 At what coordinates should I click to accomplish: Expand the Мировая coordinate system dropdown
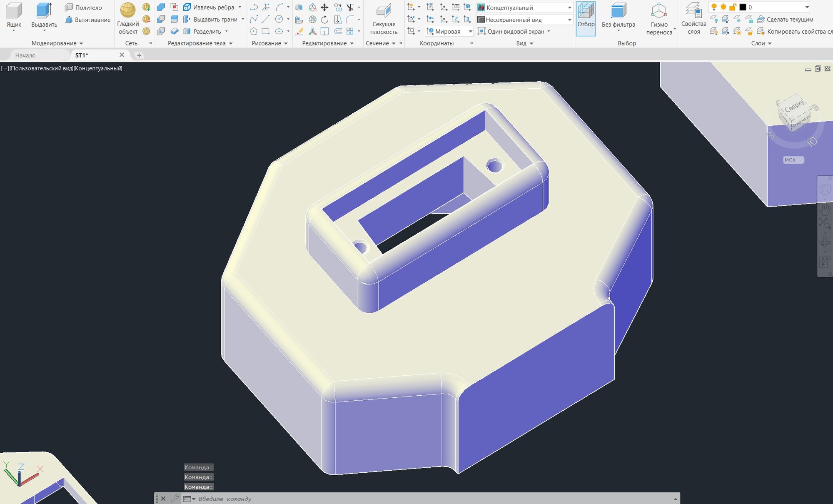tap(470, 31)
